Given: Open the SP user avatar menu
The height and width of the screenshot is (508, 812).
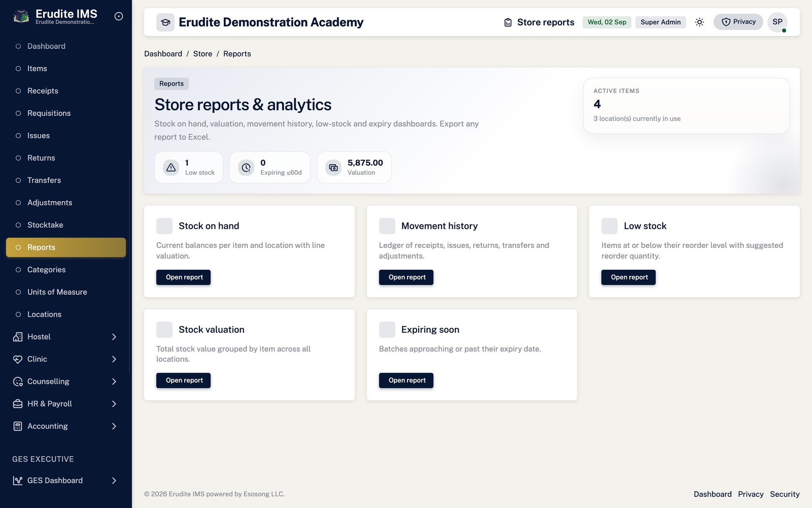Looking at the screenshot, I should click(777, 22).
